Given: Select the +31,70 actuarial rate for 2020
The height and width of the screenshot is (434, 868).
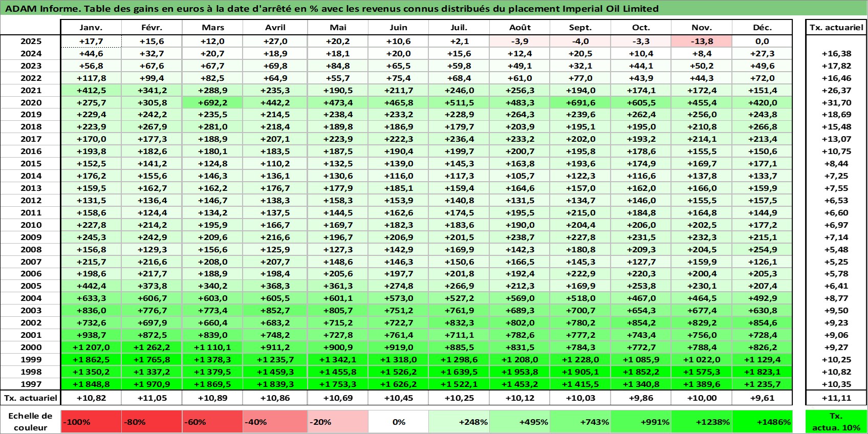Looking at the screenshot, I should 836,102.
